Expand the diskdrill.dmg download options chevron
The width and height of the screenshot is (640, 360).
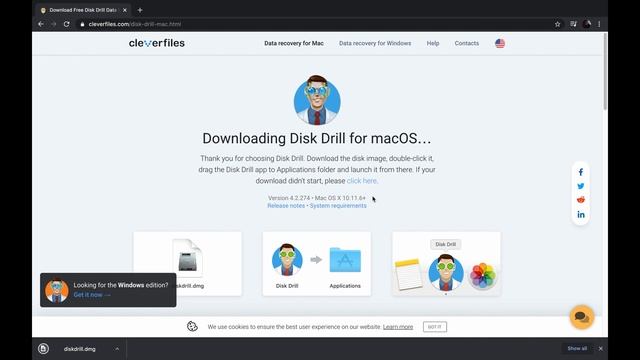(117, 349)
